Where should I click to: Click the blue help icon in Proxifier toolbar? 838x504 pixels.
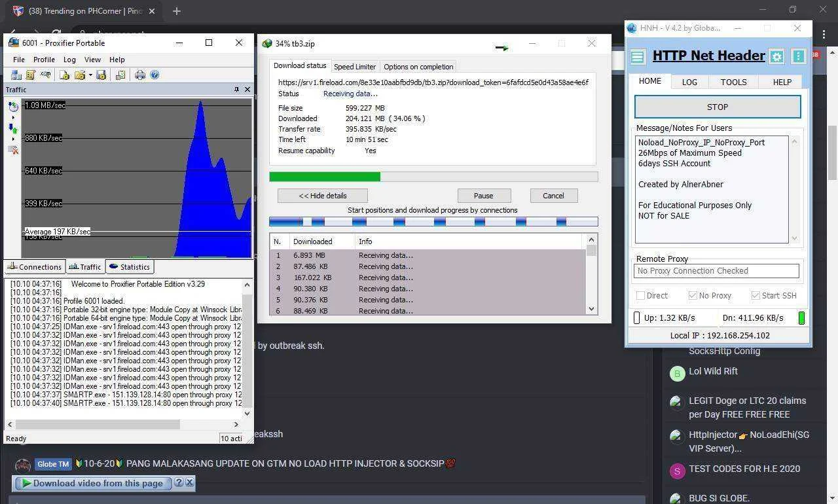click(x=155, y=75)
